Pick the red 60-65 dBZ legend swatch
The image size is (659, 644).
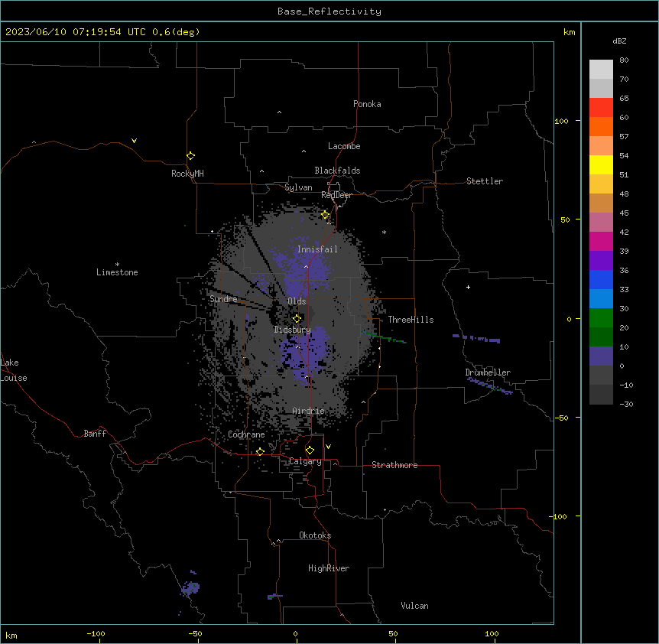point(601,108)
